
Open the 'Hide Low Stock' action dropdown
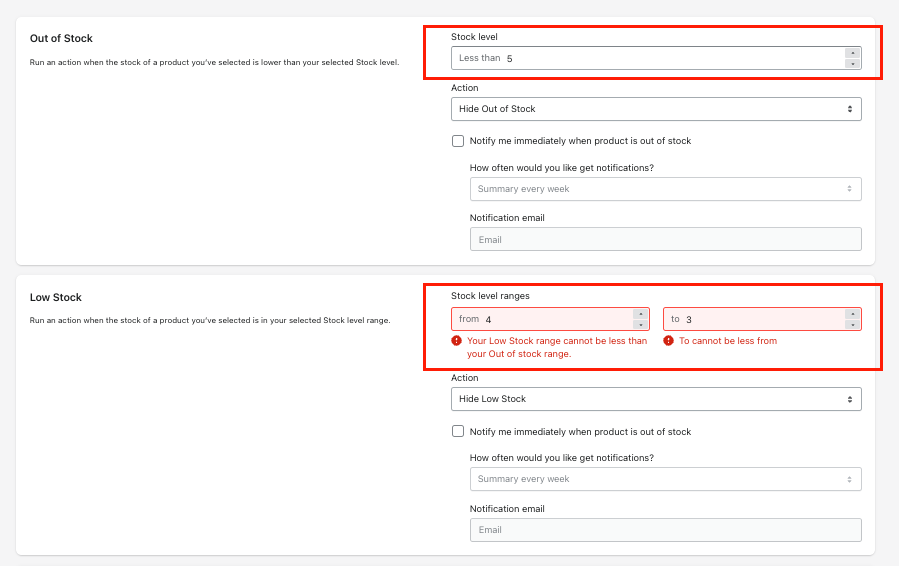pyautogui.click(x=656, y=399)
